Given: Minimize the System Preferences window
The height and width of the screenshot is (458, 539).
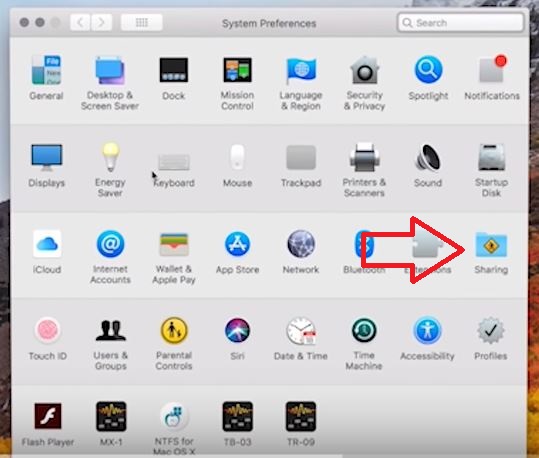Looking at the screenshot, I should 40,23.
